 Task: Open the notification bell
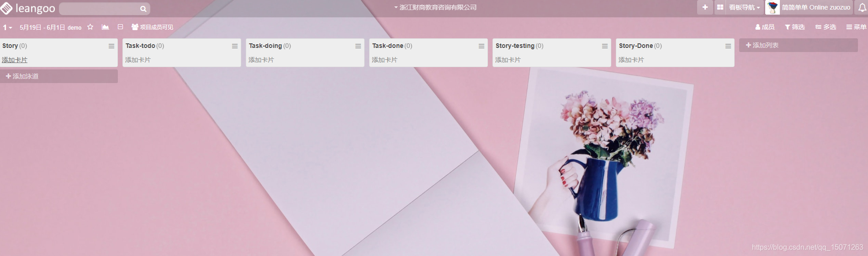click(862, 7)
